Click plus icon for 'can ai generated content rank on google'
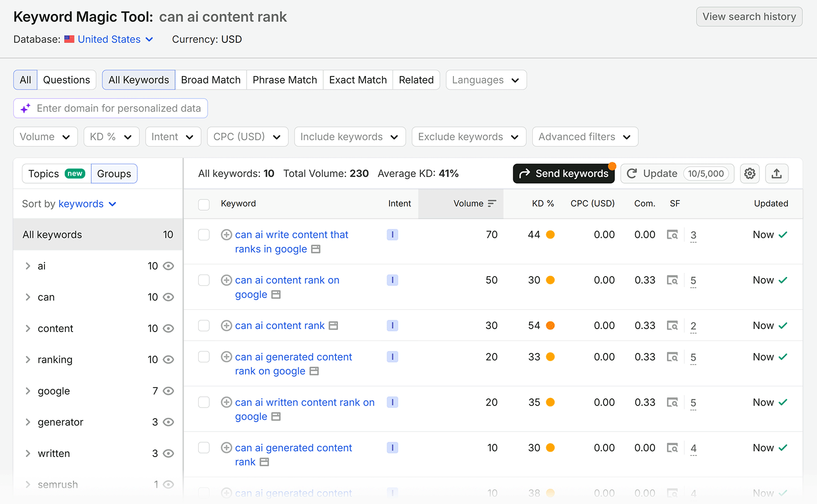This screenshot has height=504, width=817. click(x=226, y=357)
